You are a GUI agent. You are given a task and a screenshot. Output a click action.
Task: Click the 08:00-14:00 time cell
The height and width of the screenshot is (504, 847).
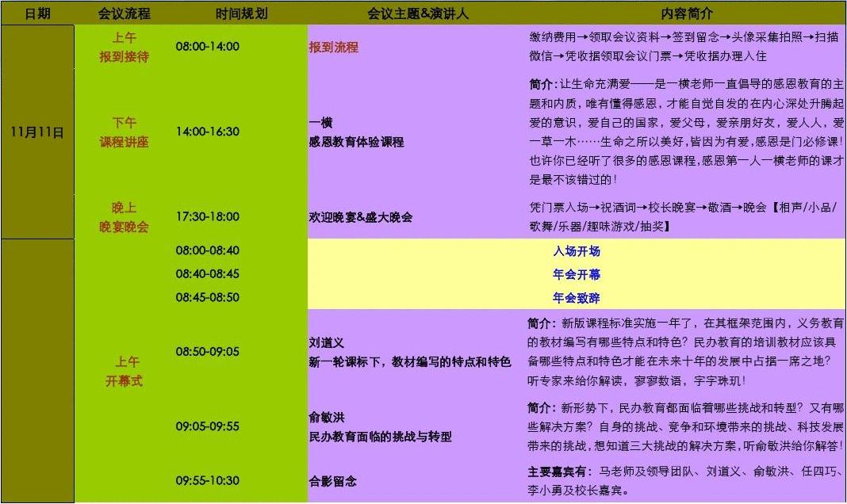208,47
